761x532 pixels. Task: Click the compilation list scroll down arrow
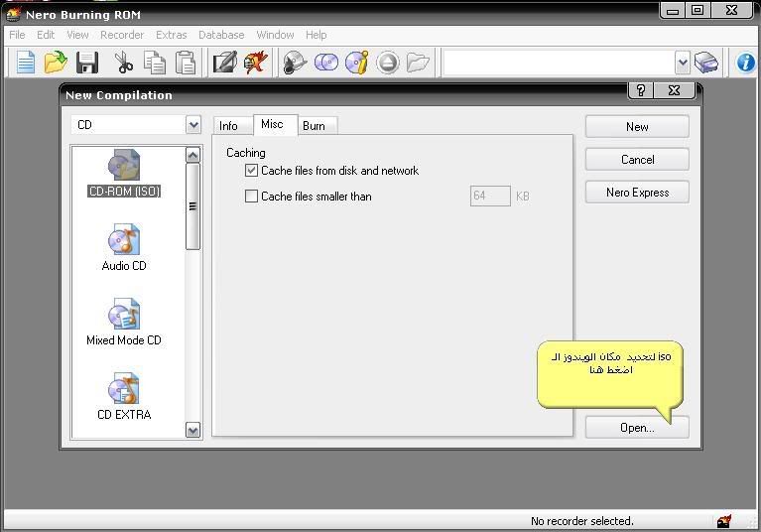(193, 430)
